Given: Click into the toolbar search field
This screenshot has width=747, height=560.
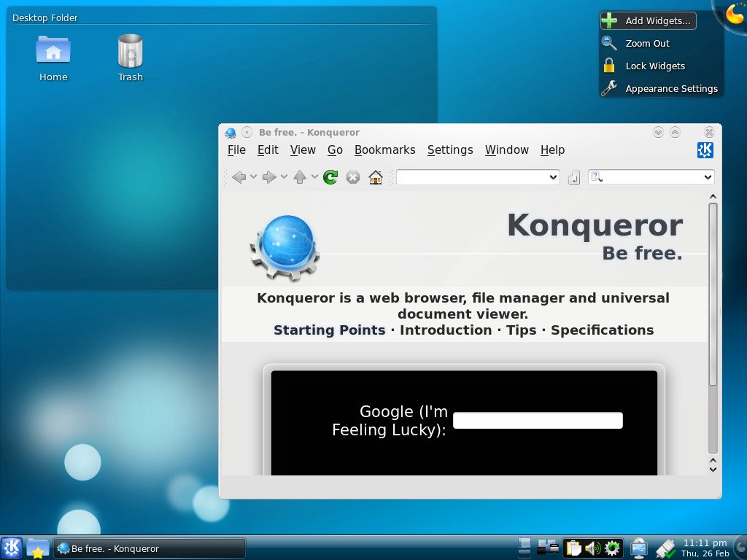Looking at the screenshot, I should [x=653, y=177].
